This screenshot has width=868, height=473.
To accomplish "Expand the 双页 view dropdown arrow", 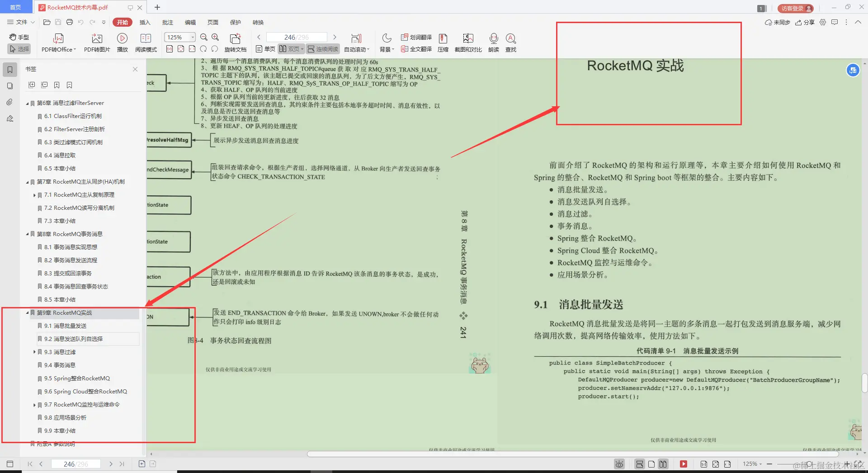I will (x=302, y=49).
